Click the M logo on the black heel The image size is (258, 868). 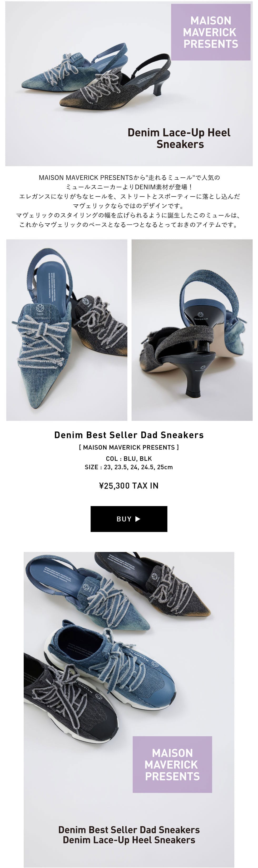[202, 368]
